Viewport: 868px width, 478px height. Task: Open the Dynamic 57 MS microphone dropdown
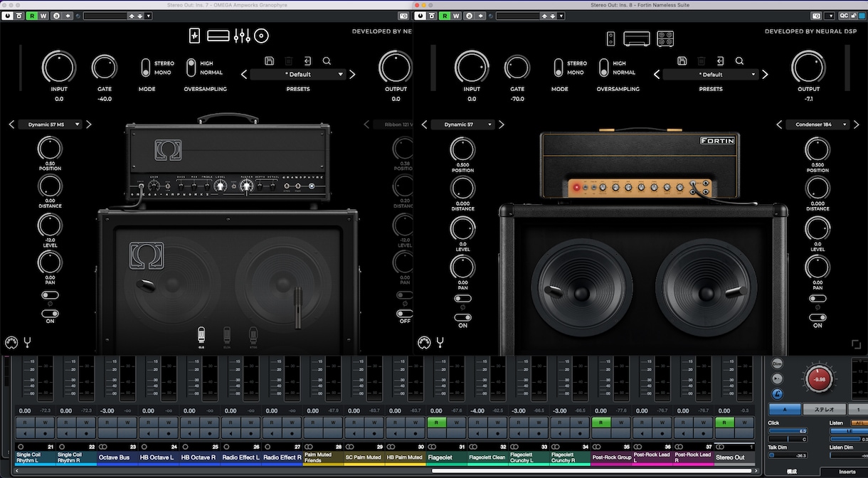(50, 124)
